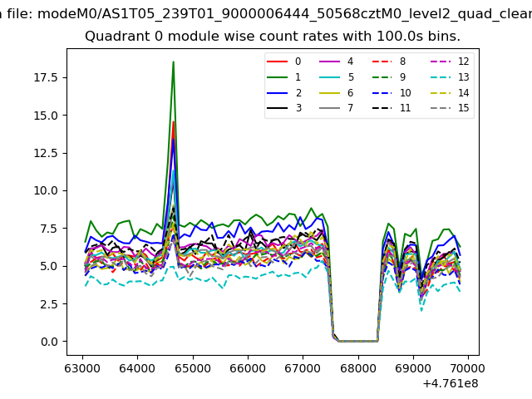532x399 pixels.
Task: Click the cyan solid legend line for module 5
Action: click(x=328, y=77)
